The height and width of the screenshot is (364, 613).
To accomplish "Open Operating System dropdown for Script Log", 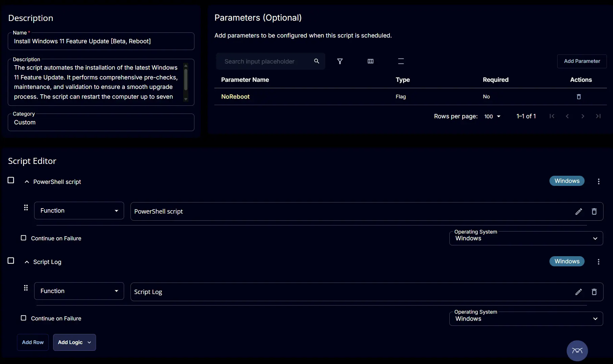I will [526, 319].
